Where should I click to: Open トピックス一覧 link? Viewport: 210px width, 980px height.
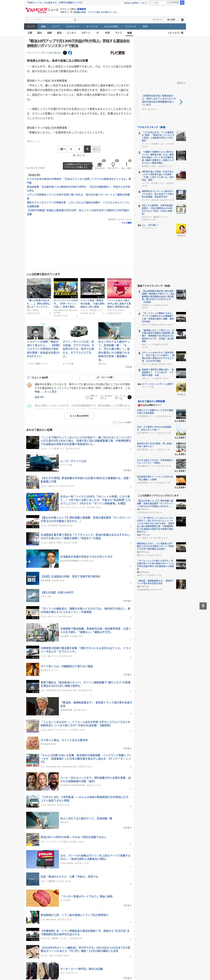point(175,33)
